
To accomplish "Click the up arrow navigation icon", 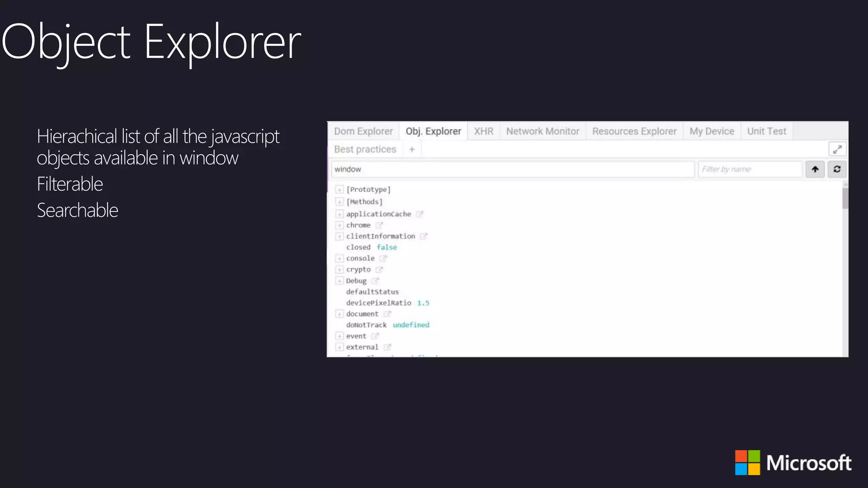I will click(815, 169).
